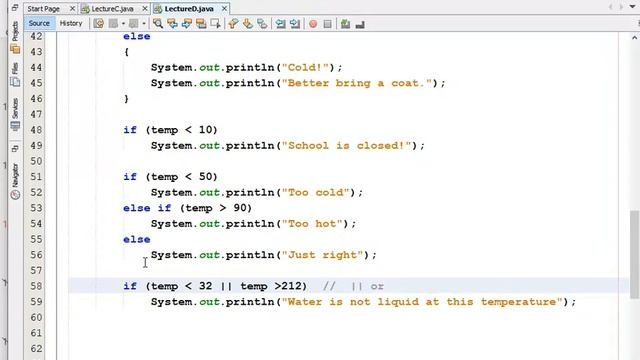Open the Files side panel

[15, 74]
